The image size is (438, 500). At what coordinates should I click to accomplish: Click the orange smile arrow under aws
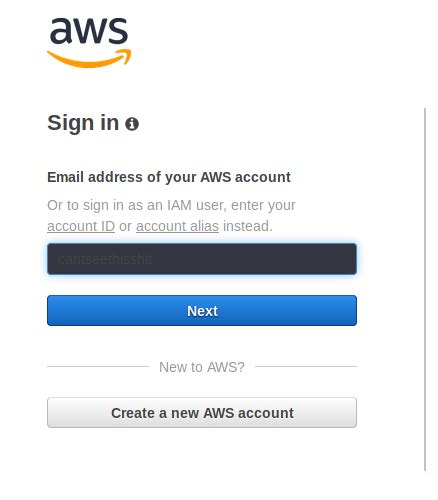[x=89, y=58]
